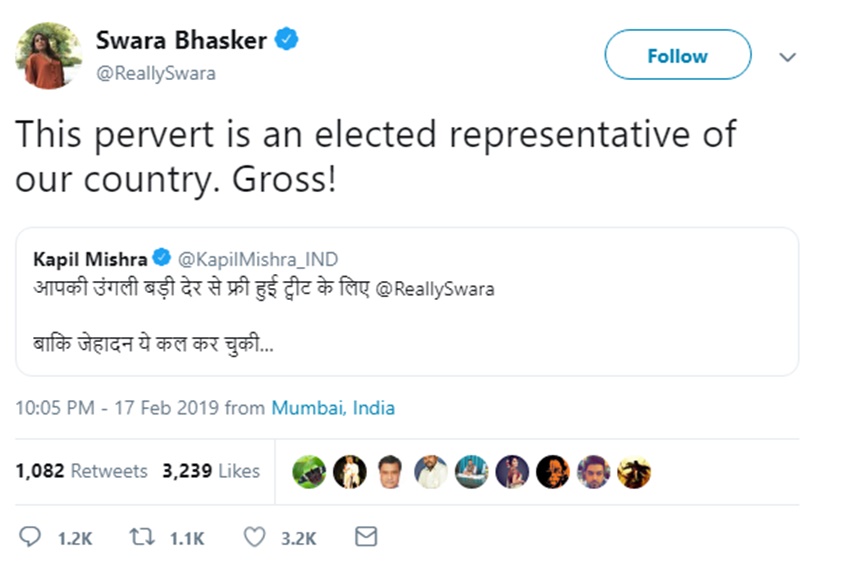The height and width of the screenshot is (587, 850).
Task: Click the Mumbai, India location link
Action: coord(333,408)
